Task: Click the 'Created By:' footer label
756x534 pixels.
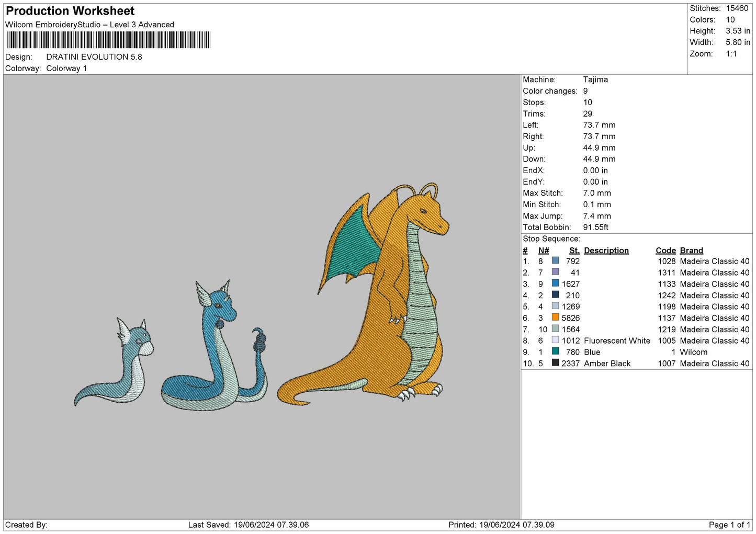Action: pos(26,525)
